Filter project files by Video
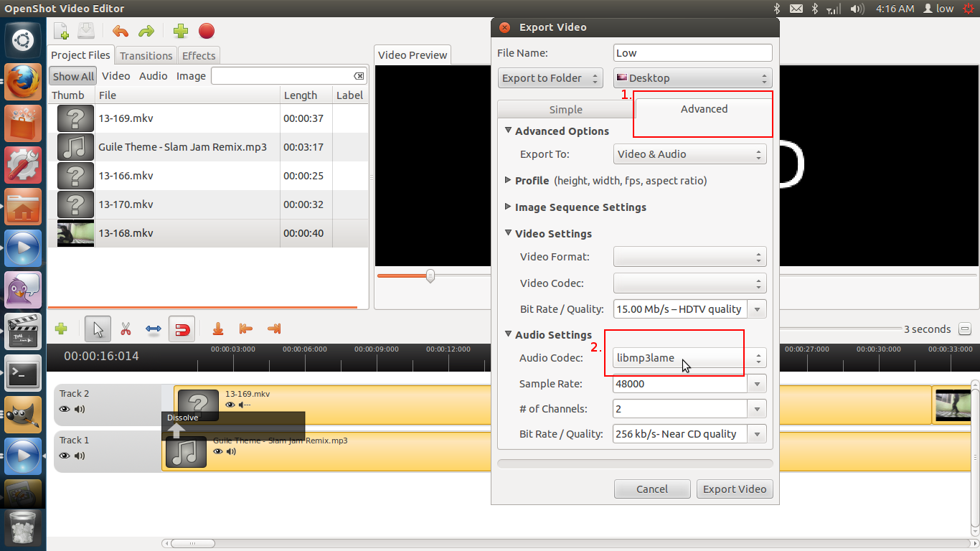Viewport: 980px width, 551px height. (x=116, y=76)
